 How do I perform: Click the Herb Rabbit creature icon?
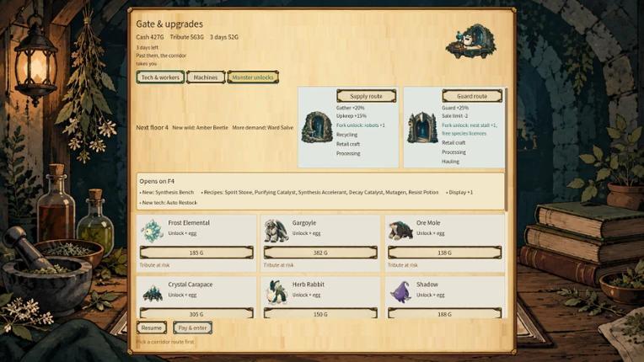276,292
